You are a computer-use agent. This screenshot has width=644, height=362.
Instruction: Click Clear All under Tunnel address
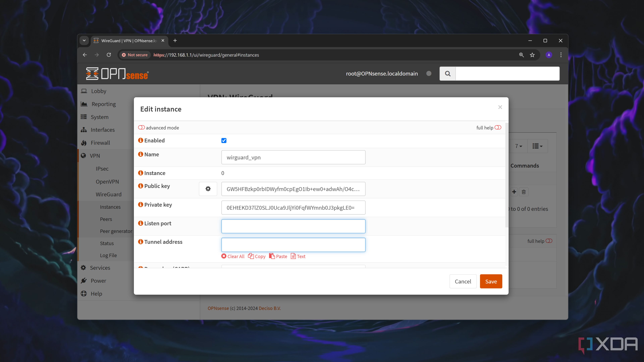[x=233, y=256]
